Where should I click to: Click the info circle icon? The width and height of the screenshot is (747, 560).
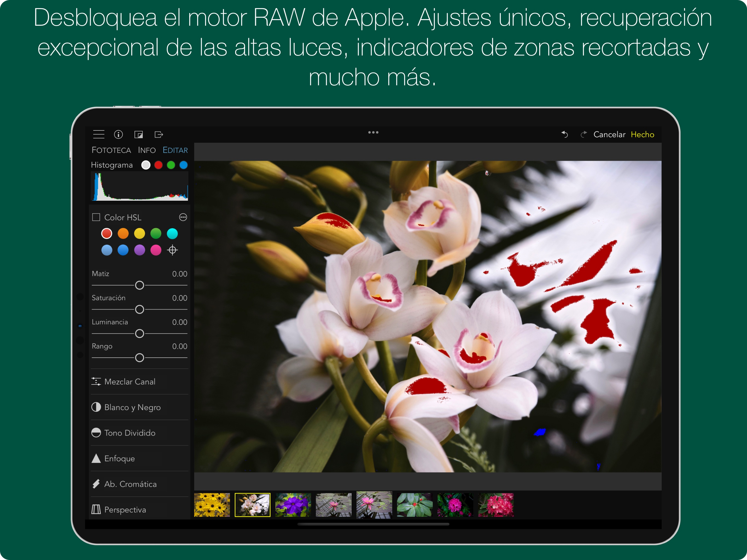coord(119,135)
